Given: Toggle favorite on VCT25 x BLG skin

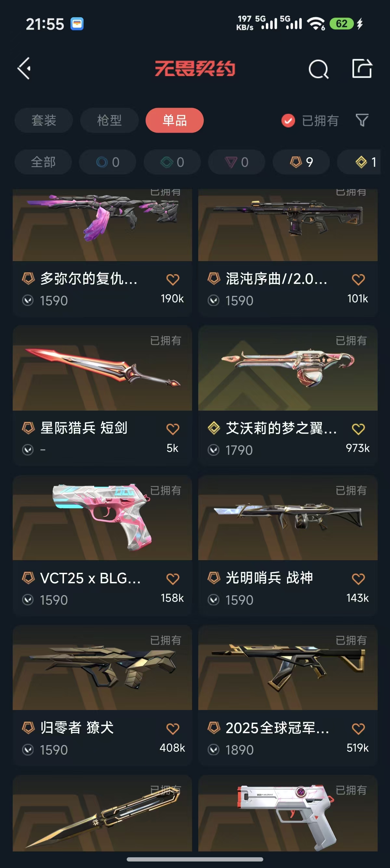Looking at the screenshot, I should pos(173,579).
